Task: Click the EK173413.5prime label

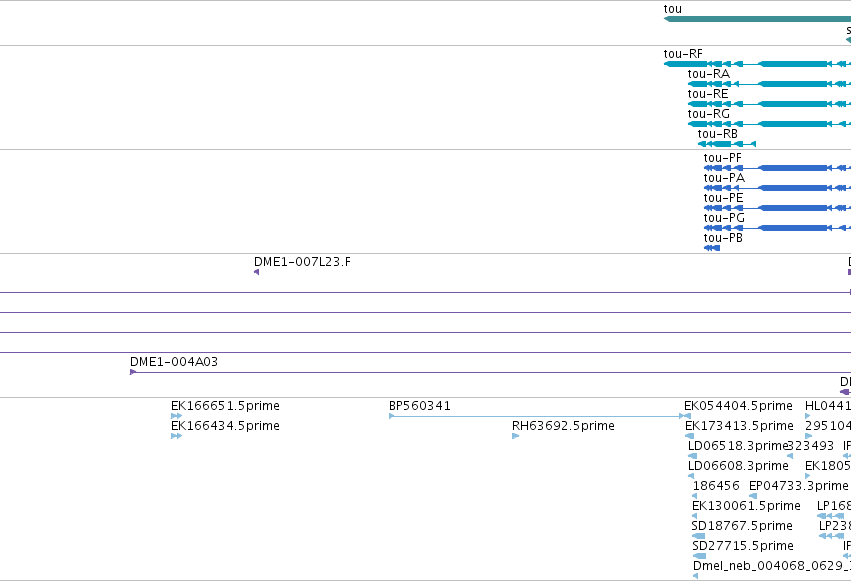Action: click(739, 426)
